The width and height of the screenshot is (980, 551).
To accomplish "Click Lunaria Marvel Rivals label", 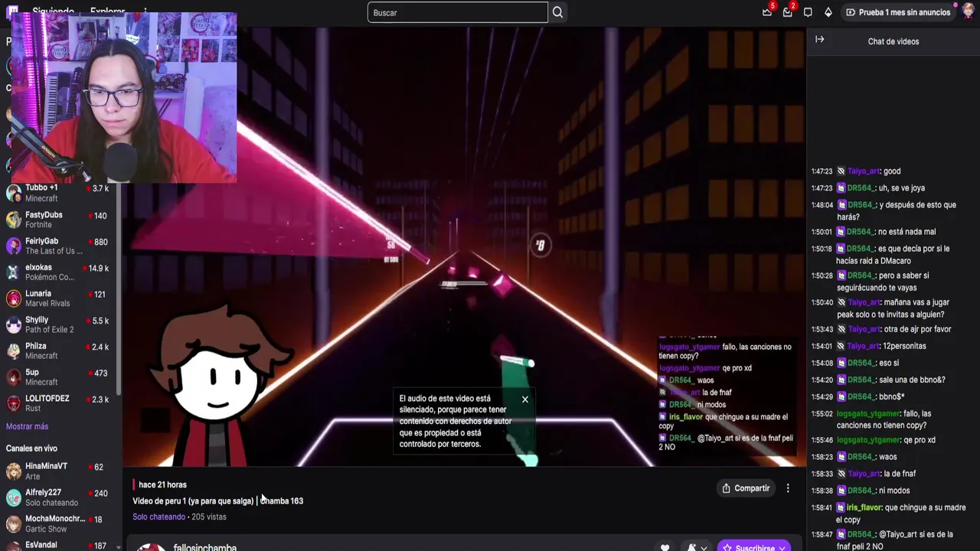I will point(47,304).
